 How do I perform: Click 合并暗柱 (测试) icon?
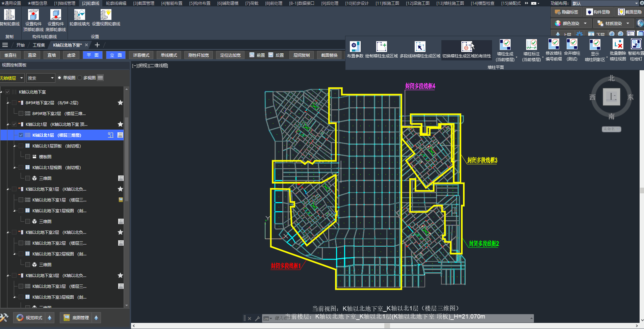pos(572,45)
